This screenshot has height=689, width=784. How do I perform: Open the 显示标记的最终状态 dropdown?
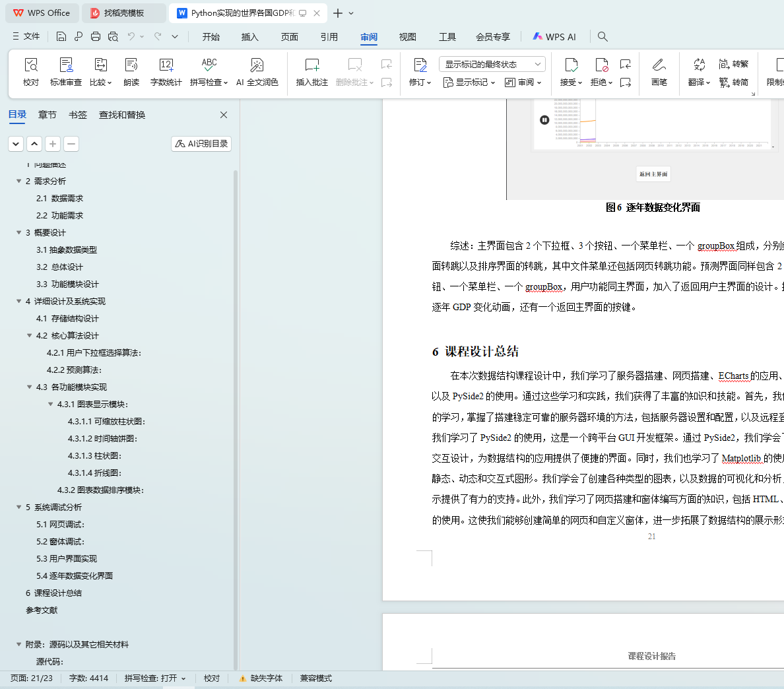[492, 64]
